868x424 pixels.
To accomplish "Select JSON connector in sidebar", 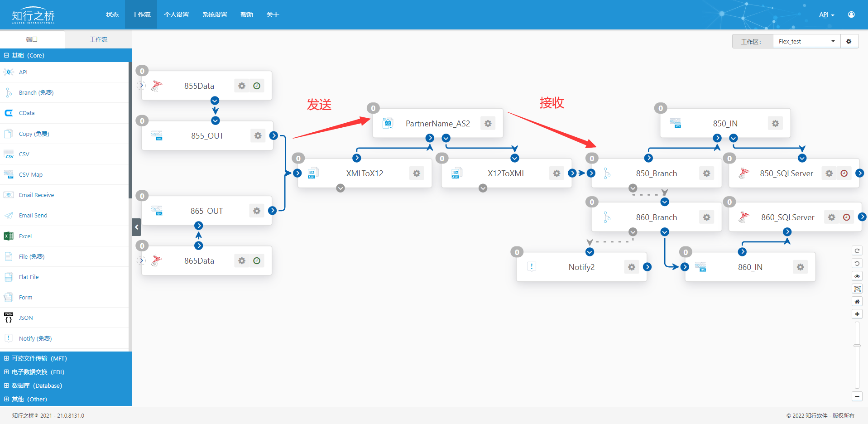I will point(64,318).
